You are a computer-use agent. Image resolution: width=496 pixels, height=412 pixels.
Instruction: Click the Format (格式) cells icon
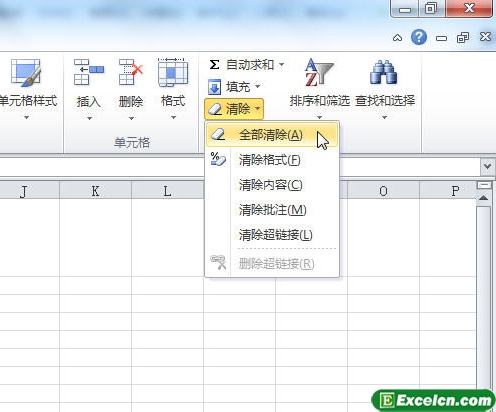tap(173, 72)
